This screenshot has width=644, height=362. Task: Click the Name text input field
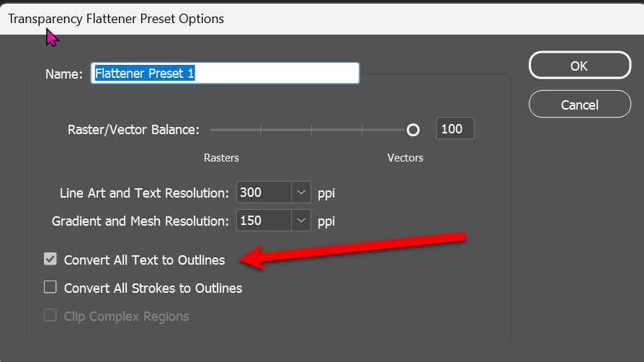[225, 73]
